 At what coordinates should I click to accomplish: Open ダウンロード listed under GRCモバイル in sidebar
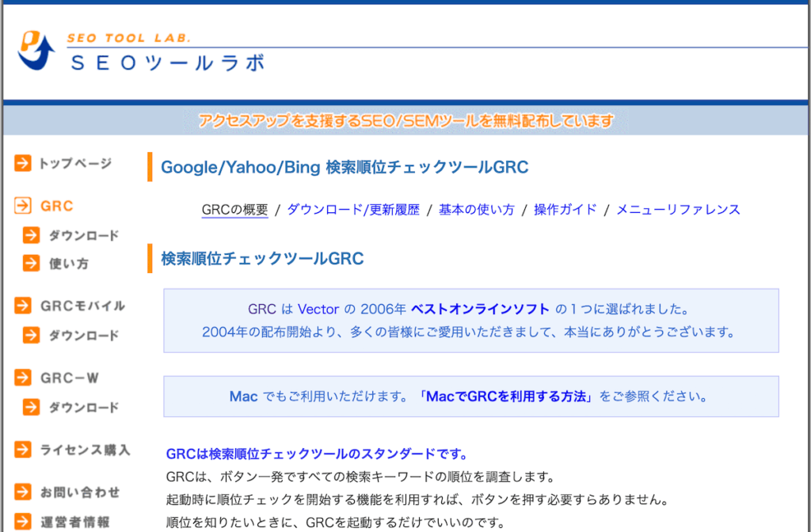click(x=84, y=336)
